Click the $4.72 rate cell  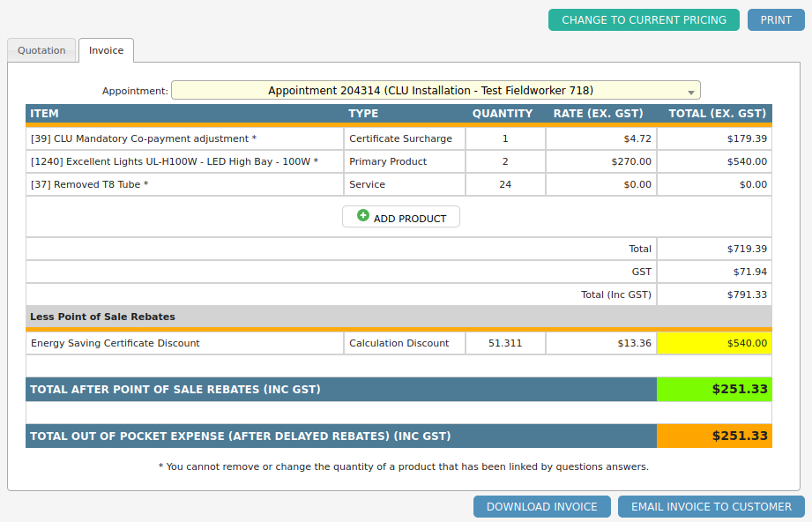(x=601, y=138)
